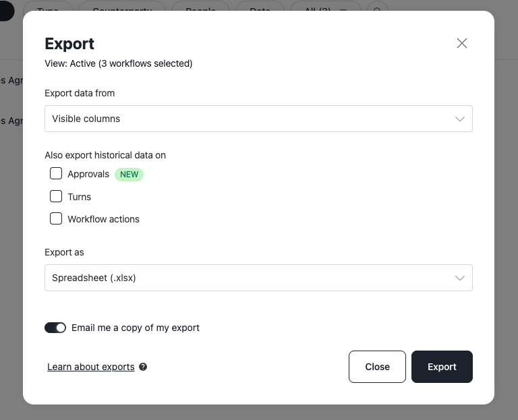518x420 pixels.
Task: Enable the Approvals historical data checkbox
Action: pyautogui.click(x=56, y=173)
